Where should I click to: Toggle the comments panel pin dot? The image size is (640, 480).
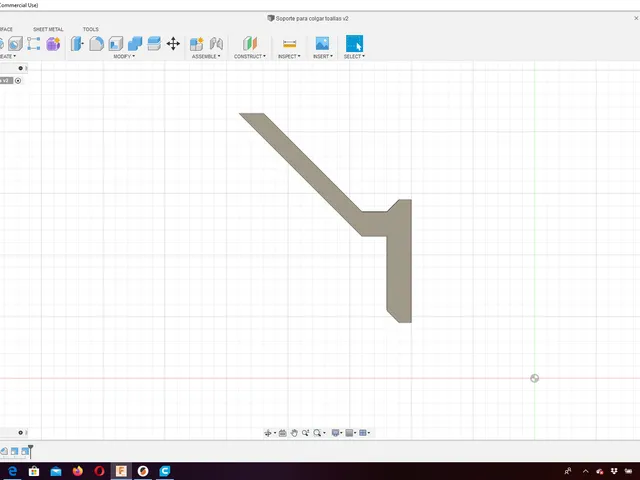click(20, 433)
